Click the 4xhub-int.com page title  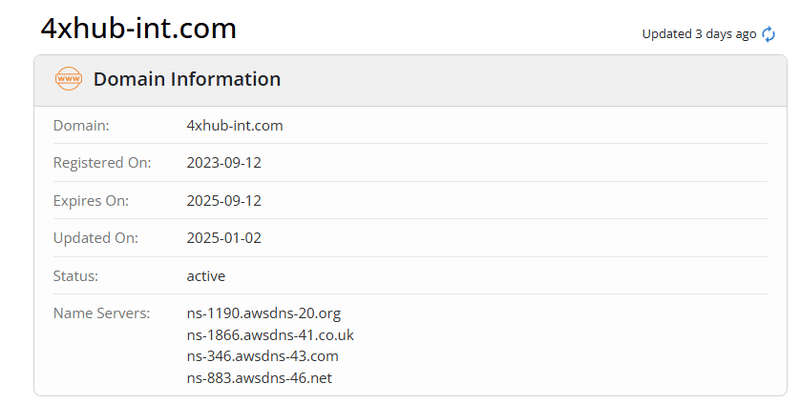pos(139,29)
